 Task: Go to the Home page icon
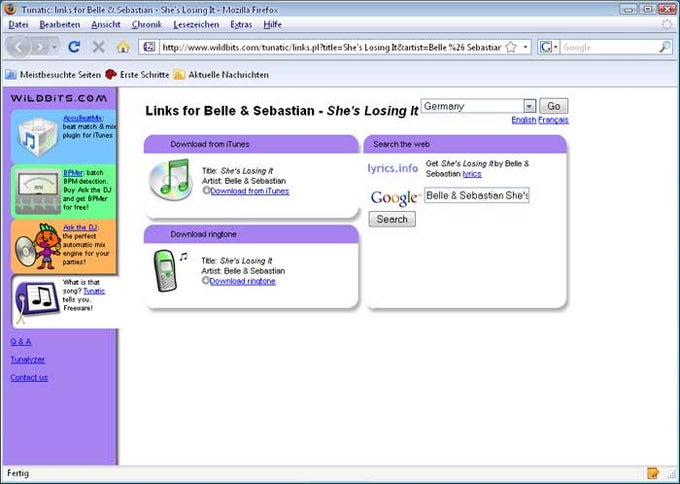click(123, 47)
